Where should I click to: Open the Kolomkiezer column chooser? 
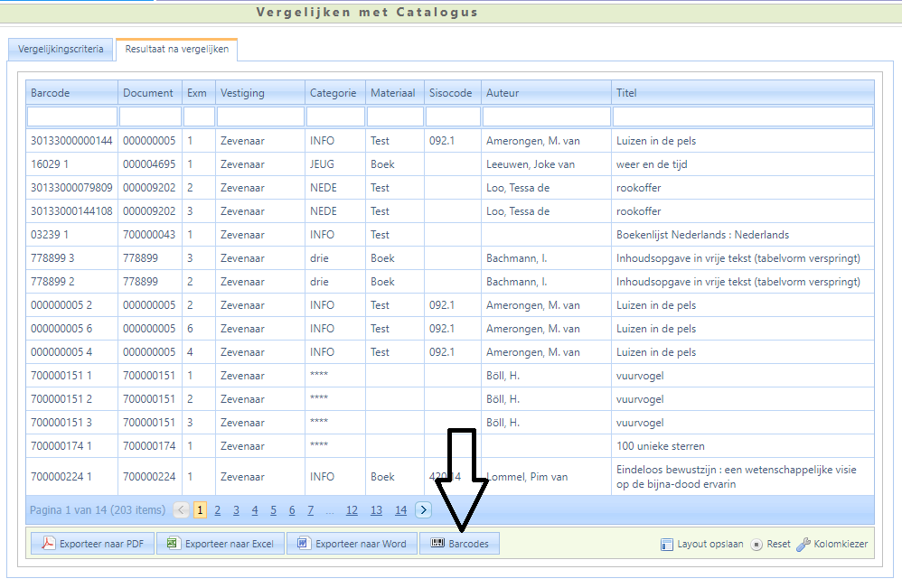pos(832,545)
